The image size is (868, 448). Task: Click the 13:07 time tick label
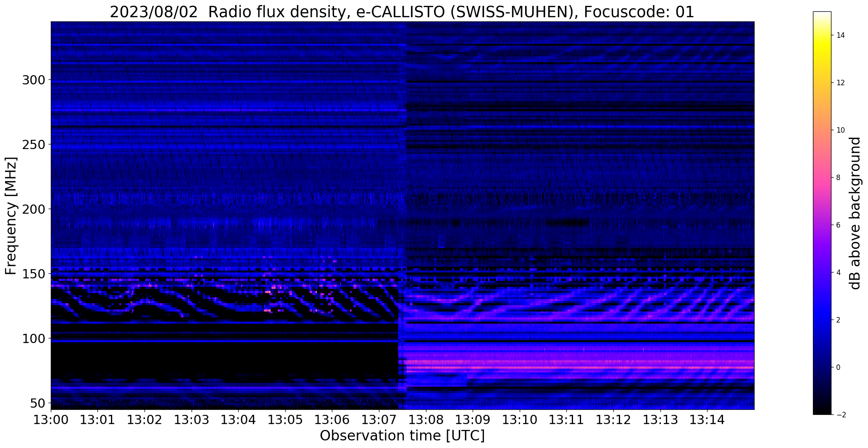[x=379, y=419]
